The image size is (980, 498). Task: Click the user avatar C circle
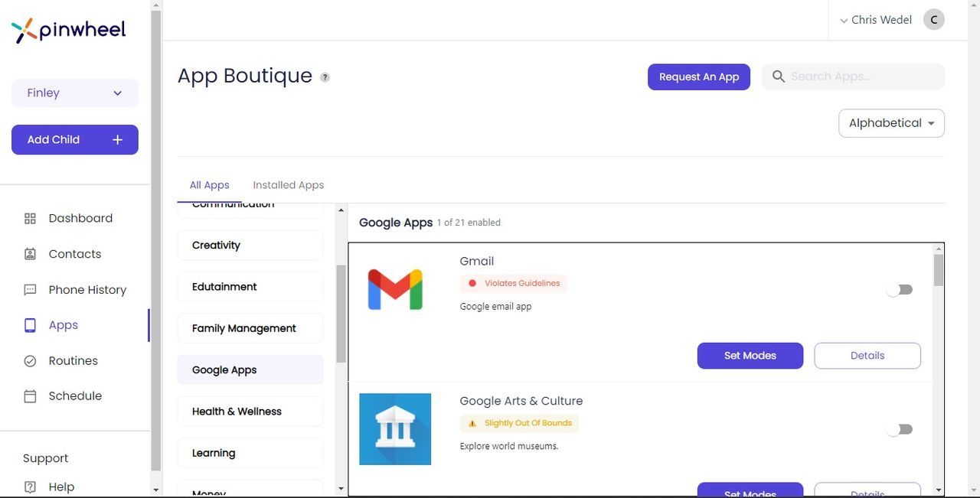(x=934, y=20)
